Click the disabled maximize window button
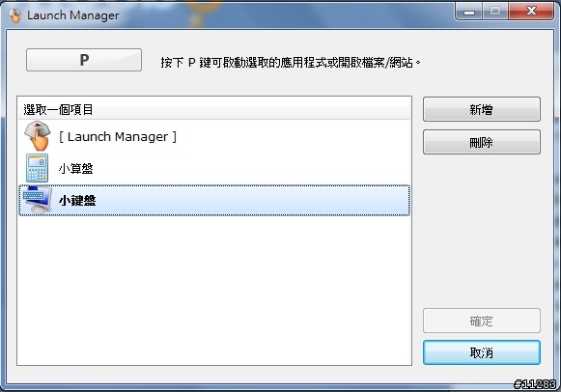 495,12
